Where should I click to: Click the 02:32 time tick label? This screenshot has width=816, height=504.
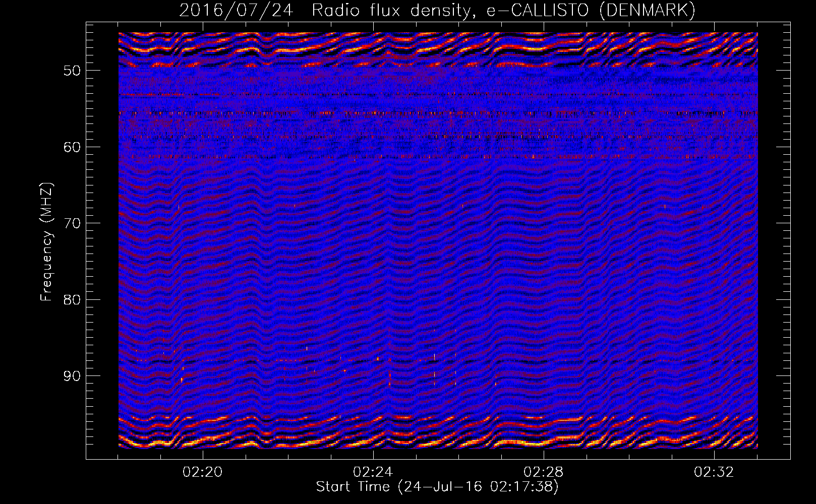(x=714, y=472)
